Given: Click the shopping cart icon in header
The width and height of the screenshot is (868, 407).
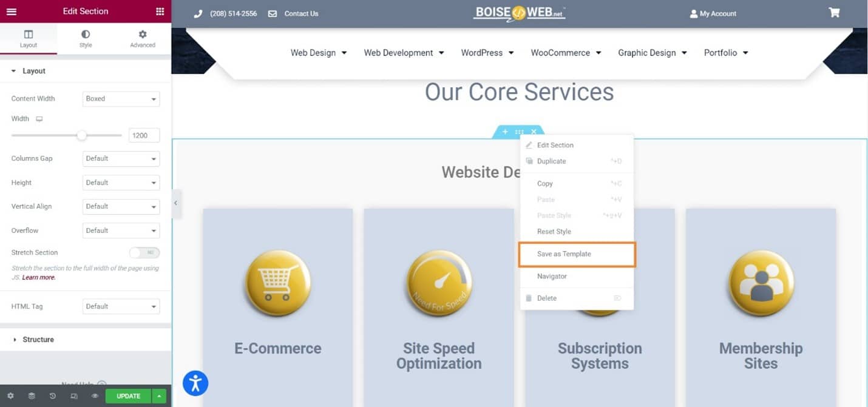Looking at the screenshot, I should [835, 13].
